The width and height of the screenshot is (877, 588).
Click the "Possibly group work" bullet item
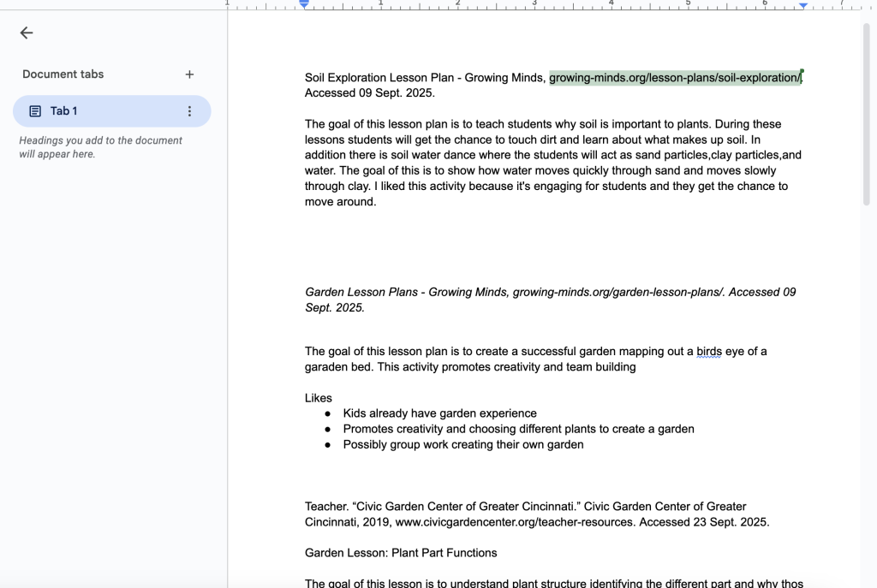(x=462, y=445)
